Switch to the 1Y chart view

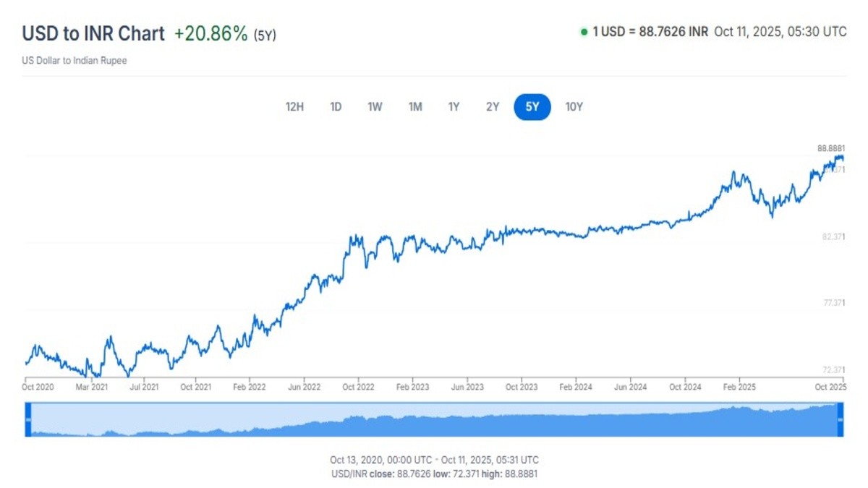coord(453,106)
